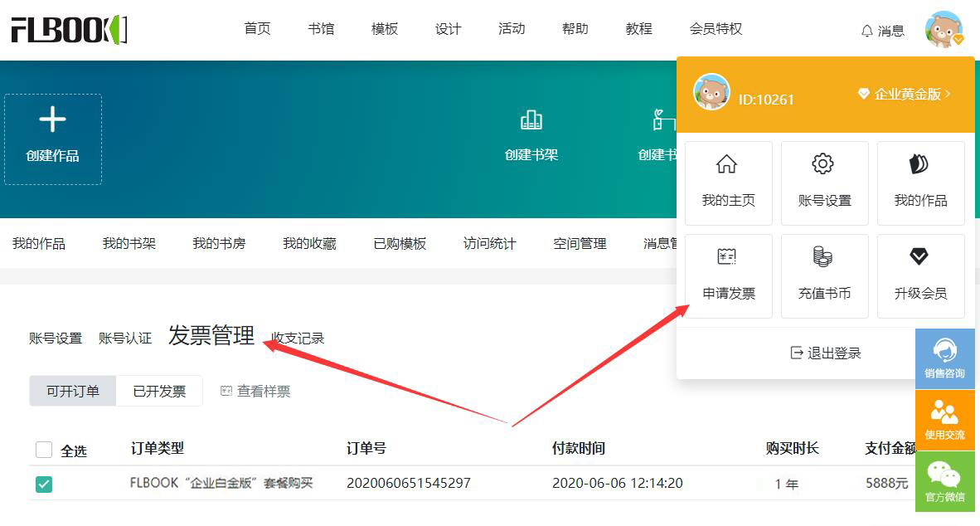Open 会员特权 in the top navigation
This screenshot has height=526, width=980.
point(716,29)
